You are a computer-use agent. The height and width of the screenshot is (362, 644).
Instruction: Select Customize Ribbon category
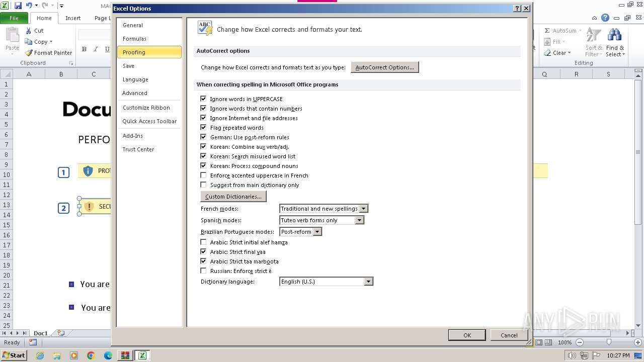click(x=149, y=108)
